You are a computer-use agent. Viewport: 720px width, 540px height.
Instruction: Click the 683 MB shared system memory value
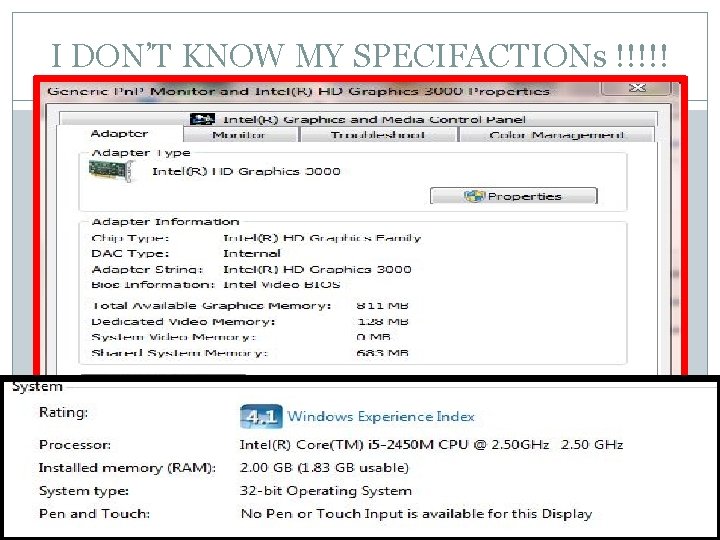[382, 353]
